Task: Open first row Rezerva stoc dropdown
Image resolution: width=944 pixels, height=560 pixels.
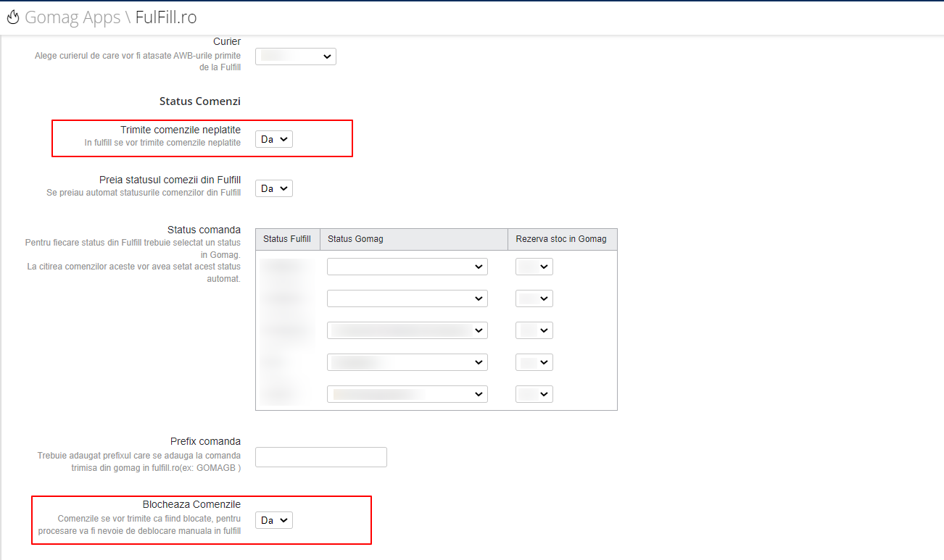Action: pos(534,267)
